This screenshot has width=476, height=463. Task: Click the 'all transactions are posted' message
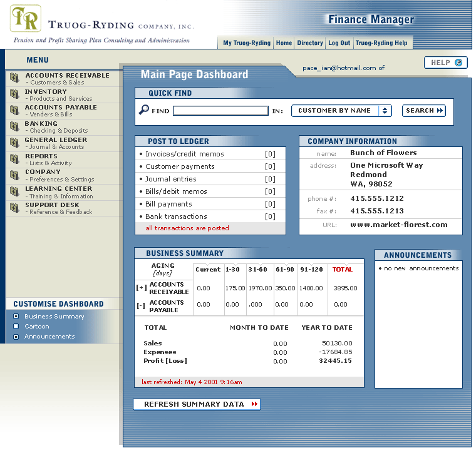tap(187, 228)
